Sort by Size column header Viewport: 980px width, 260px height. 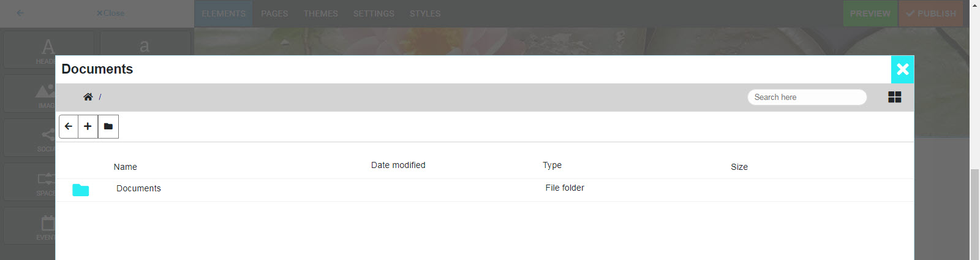(x=739, y=167)
